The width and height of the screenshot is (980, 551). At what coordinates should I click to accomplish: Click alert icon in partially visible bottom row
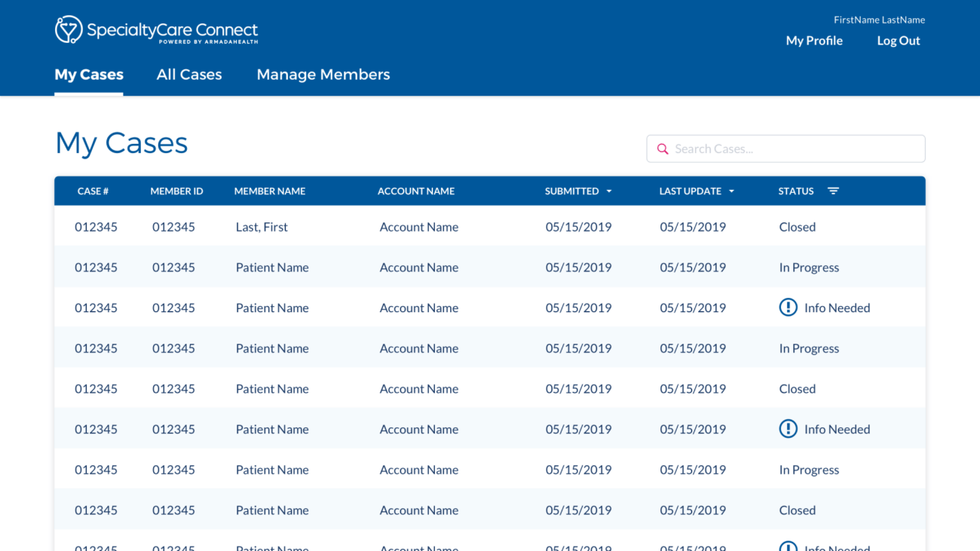point(788,546)
